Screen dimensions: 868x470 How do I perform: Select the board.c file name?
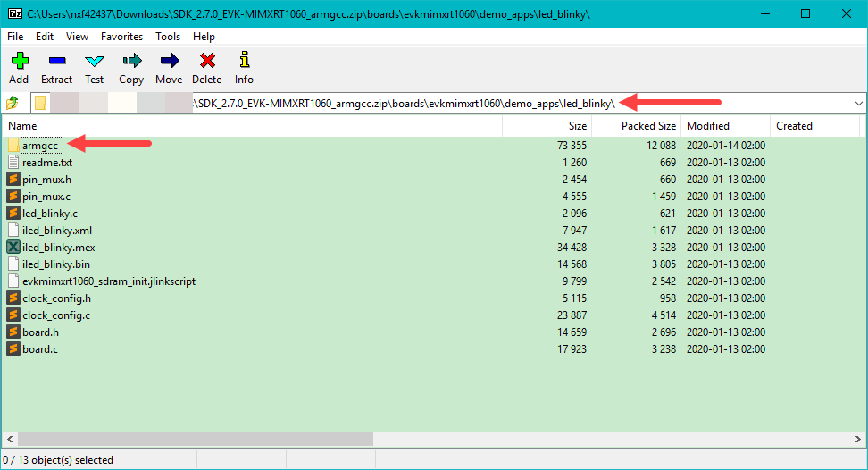tap(40, 349)
